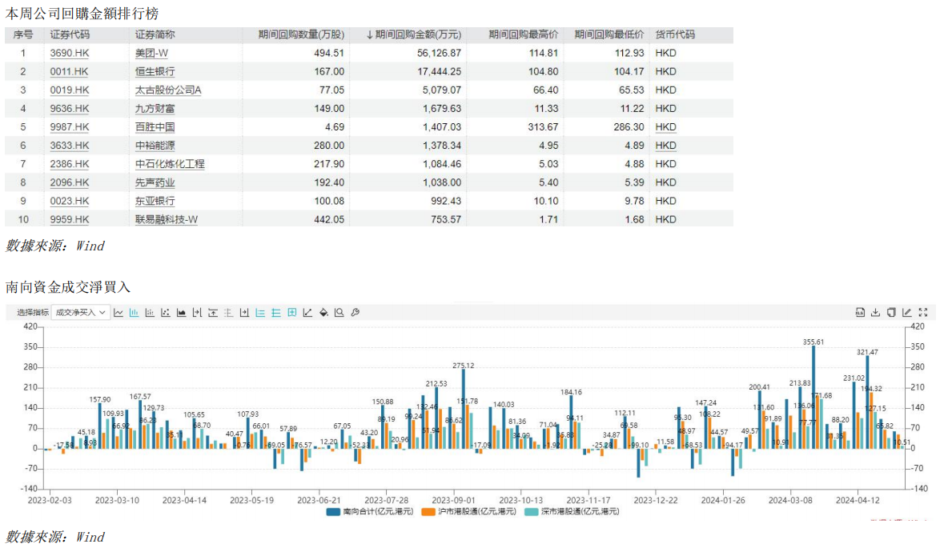This screenshot has width=944, height=560.
Task: Activate the magnifier zoom chart tool
Action: click(339, 313)
